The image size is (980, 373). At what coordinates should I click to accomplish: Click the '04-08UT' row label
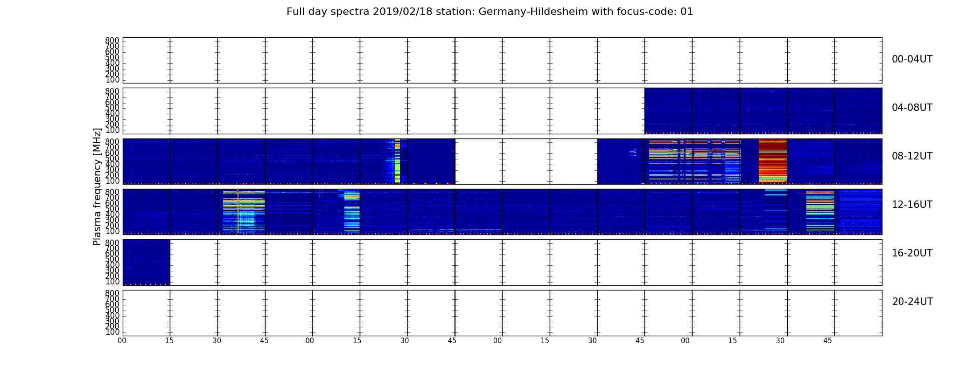click(912, 108)
